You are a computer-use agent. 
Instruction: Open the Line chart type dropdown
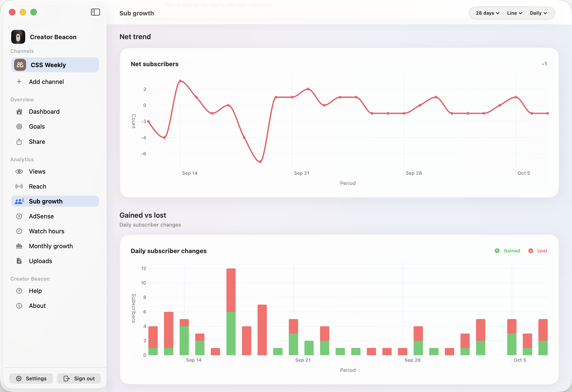[x=514, y=13]
